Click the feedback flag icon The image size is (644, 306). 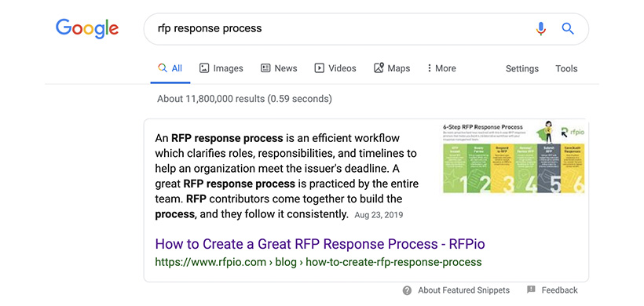[531, 290]
